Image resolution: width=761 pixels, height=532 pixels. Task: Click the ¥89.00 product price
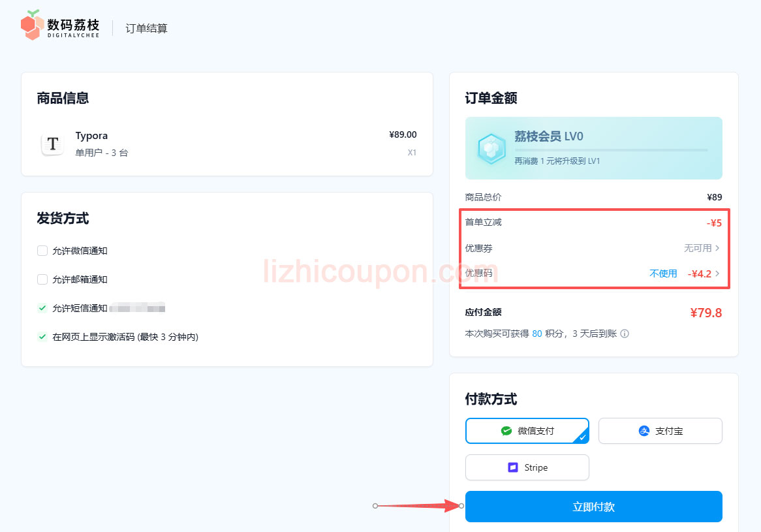pos(403,134)
